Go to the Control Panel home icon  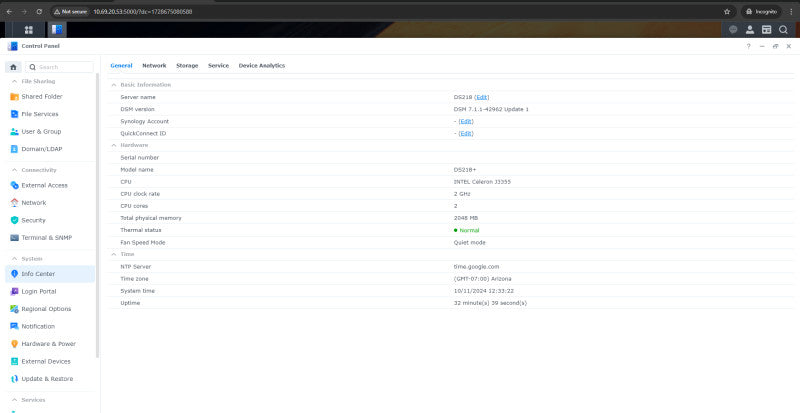click(14, 67)
